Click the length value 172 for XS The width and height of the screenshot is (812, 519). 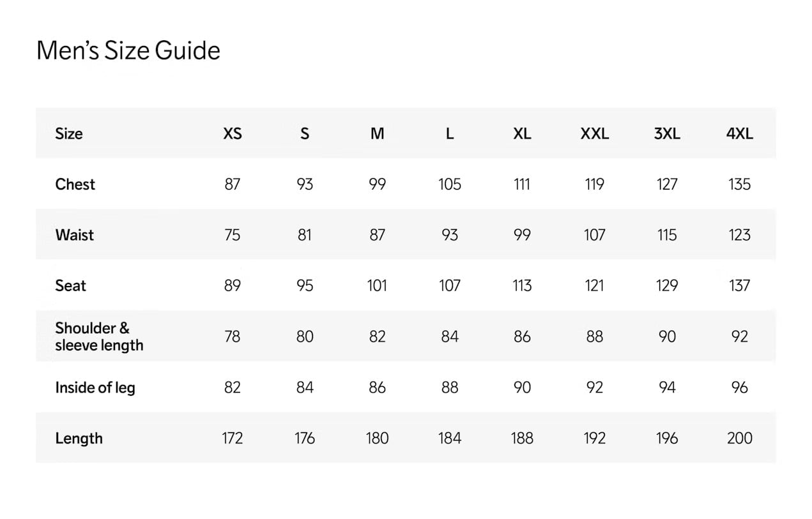233,438
